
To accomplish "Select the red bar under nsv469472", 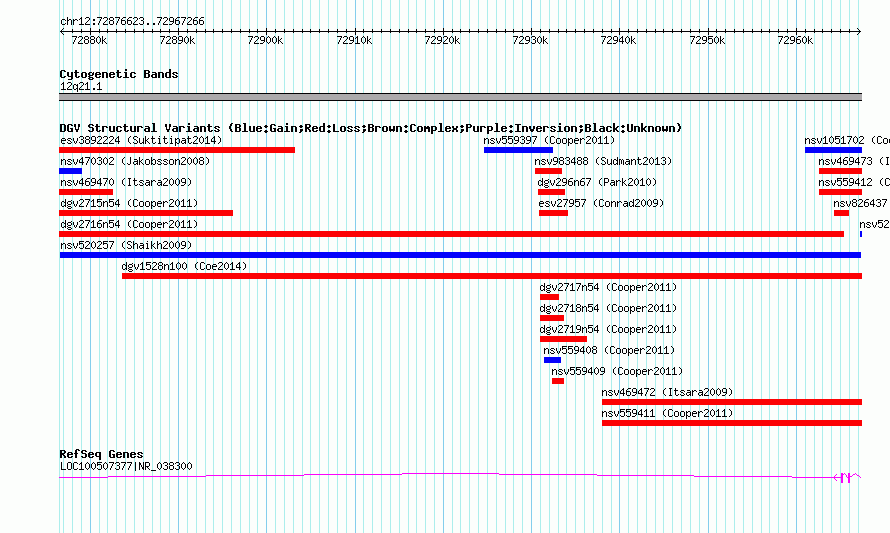I will tap(732, 402).
